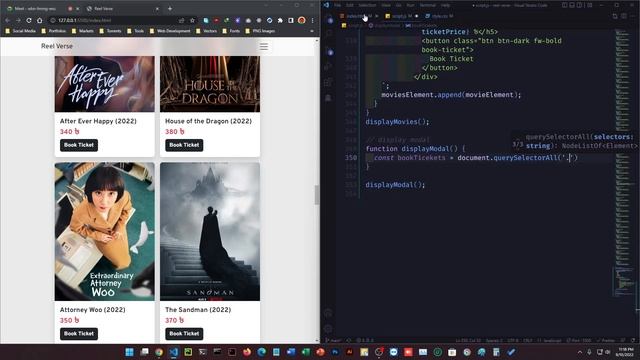This screenshot has height=360, width=640.
Task: Open VS Code Selection menu
Action: click(x=367, y=5)
